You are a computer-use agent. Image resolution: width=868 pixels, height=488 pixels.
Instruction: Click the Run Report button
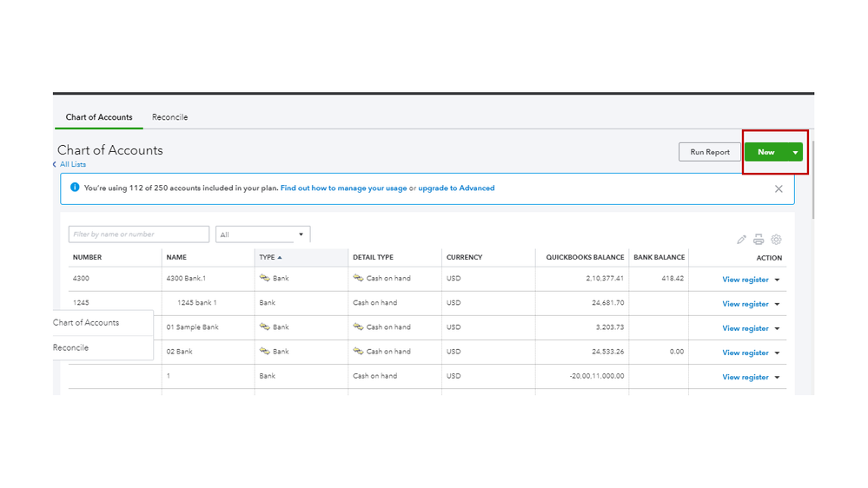pos(710,152)
